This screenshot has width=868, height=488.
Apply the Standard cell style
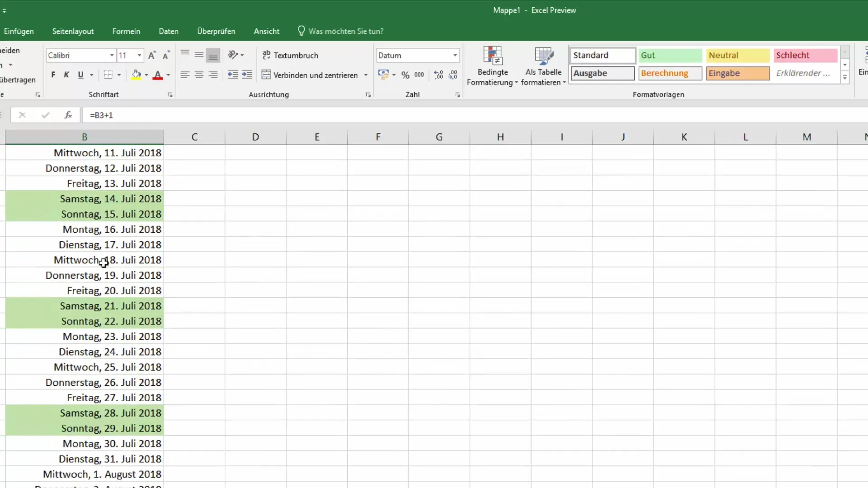[603, 55]
